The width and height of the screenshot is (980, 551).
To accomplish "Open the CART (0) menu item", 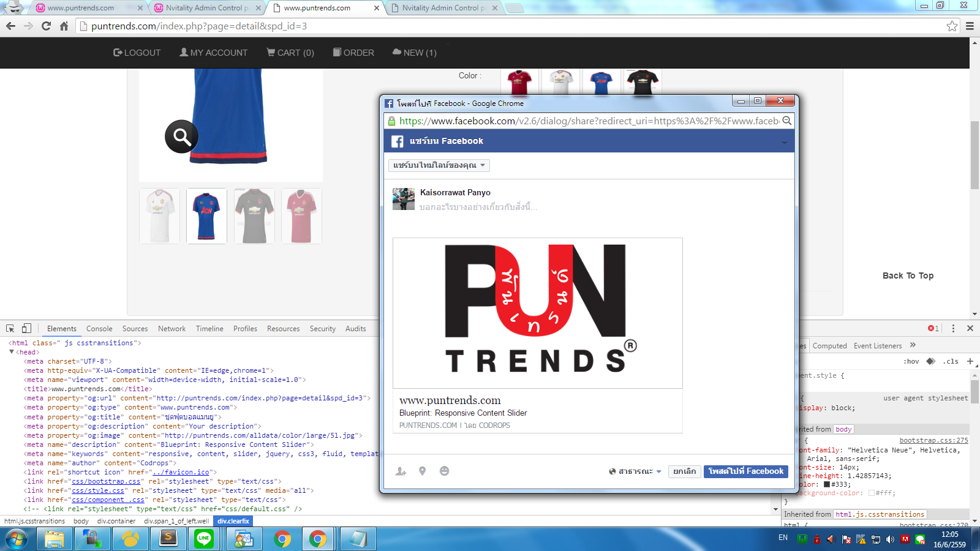I will 290,53.
